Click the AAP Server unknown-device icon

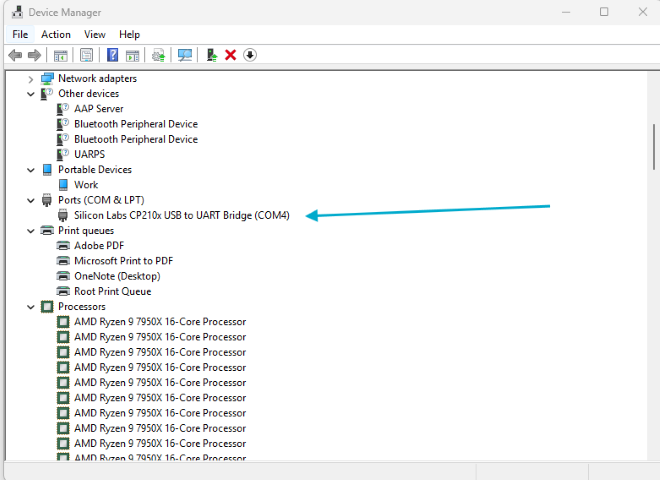[63, 109]
